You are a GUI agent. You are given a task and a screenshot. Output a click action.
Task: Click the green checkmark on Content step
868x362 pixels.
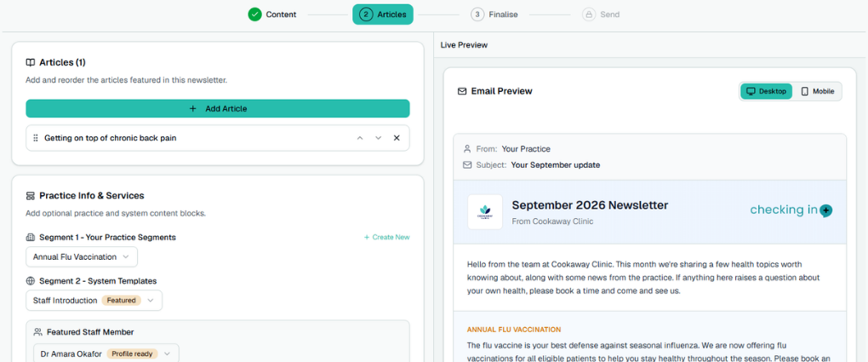click(x=254, y=14)
